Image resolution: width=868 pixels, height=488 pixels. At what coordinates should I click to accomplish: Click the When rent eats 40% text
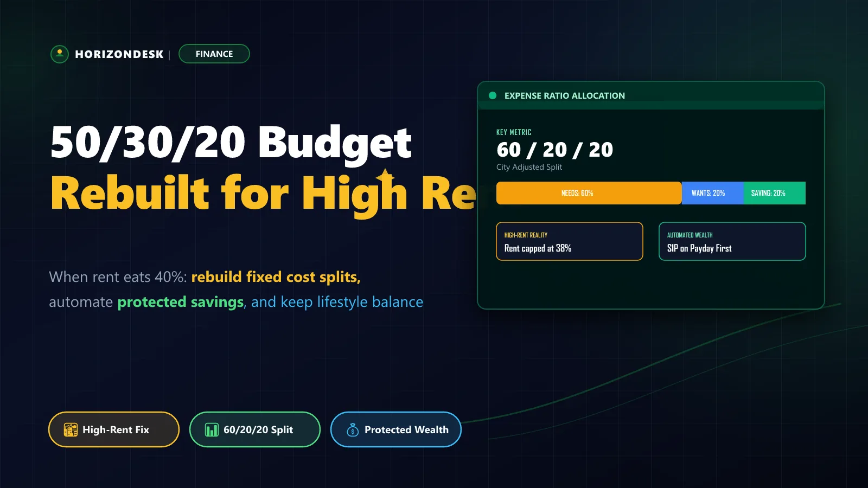118,277
